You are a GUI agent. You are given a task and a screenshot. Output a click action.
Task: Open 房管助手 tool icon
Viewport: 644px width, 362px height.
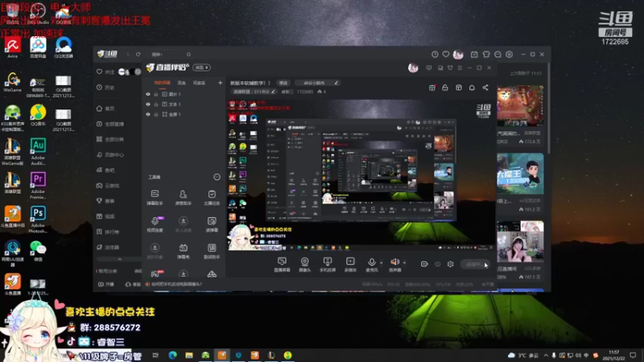[184, 197]
